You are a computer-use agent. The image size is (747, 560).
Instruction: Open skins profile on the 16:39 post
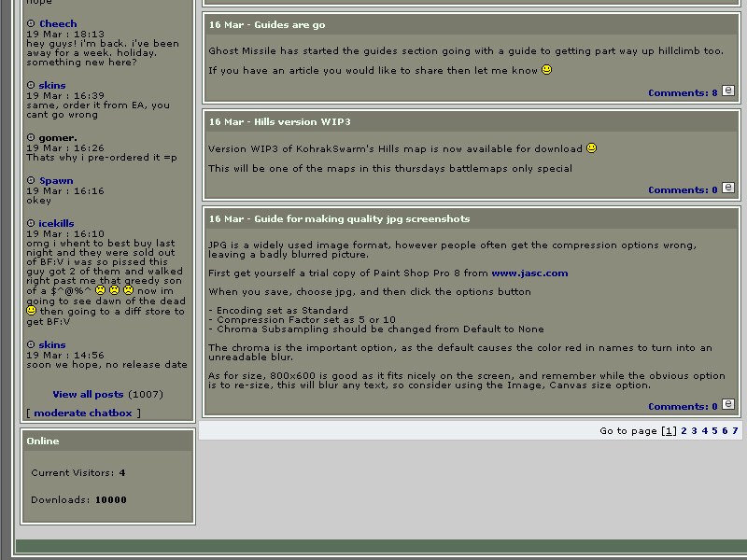point(52,86)
